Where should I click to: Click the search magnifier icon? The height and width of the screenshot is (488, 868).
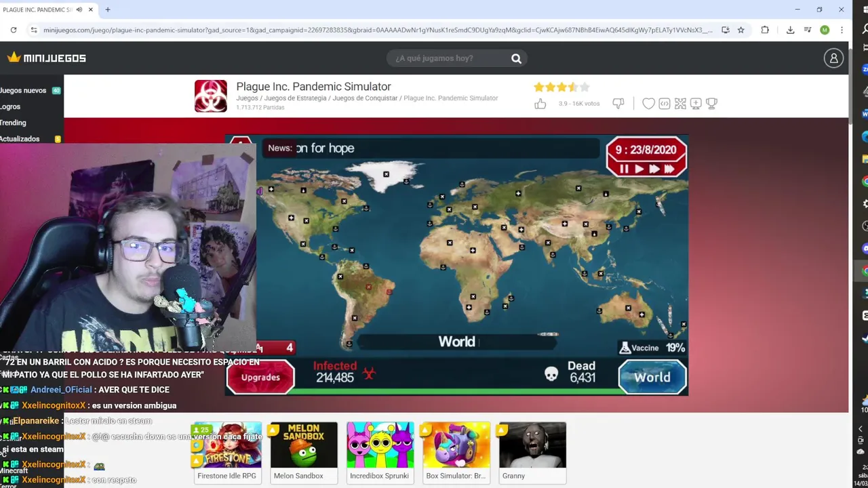coord(516,58)
